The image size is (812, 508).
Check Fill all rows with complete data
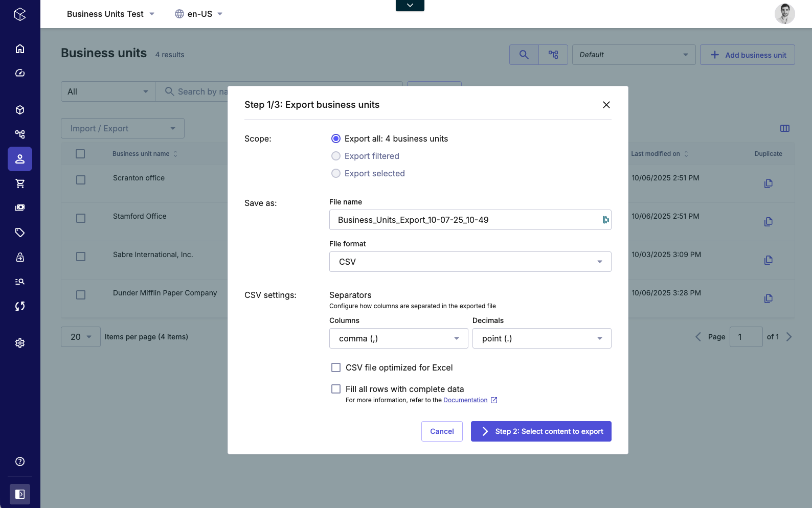[336, 389]
